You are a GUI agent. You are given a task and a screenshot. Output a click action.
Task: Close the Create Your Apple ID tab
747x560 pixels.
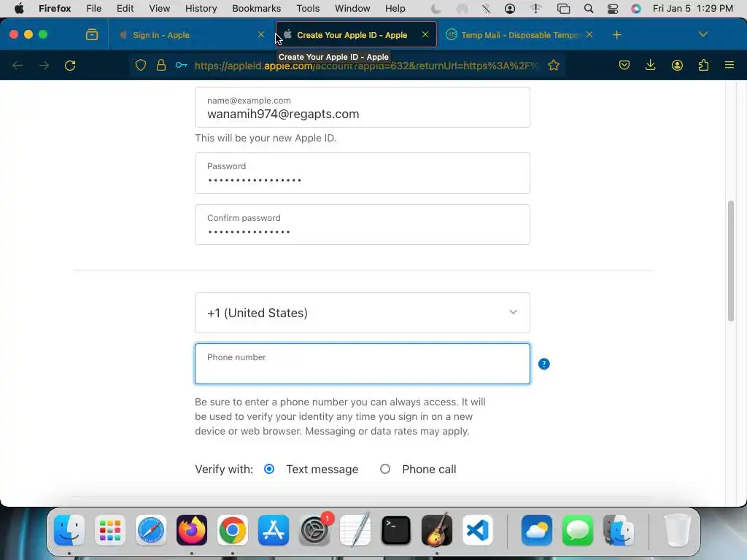(425, 34)
